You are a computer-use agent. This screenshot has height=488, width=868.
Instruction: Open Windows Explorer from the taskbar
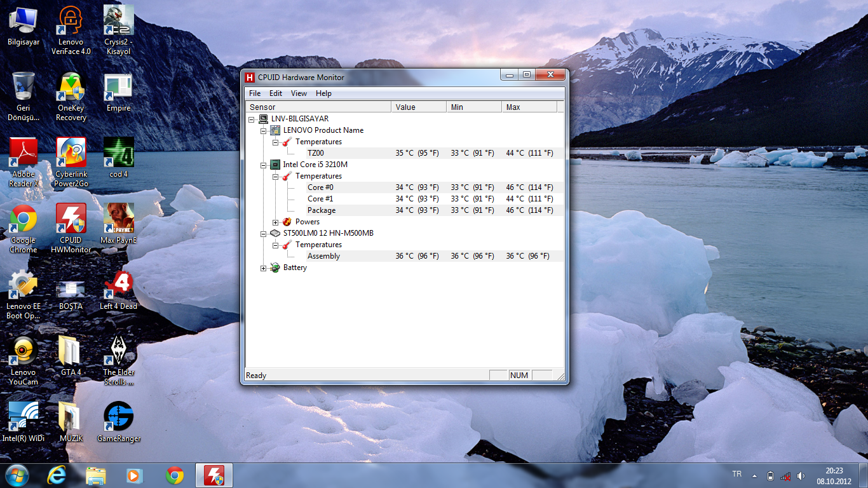pyautogui.click(x=96, y=475)
